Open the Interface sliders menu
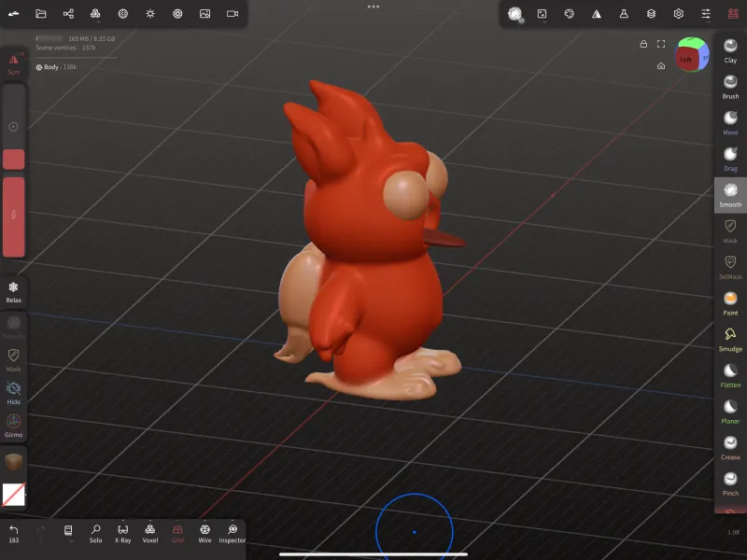This screenshot has height=560, width=747. tap(706, 14)
